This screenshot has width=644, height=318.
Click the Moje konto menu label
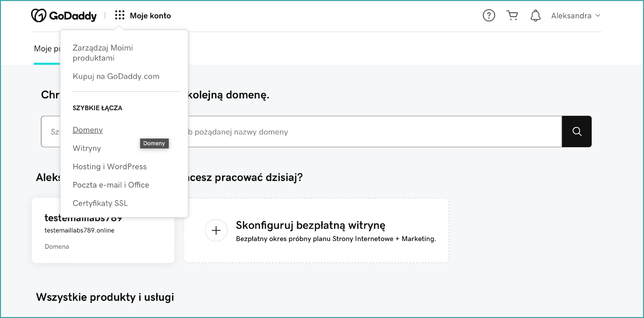pyautogui.click(x=150, y=16)
